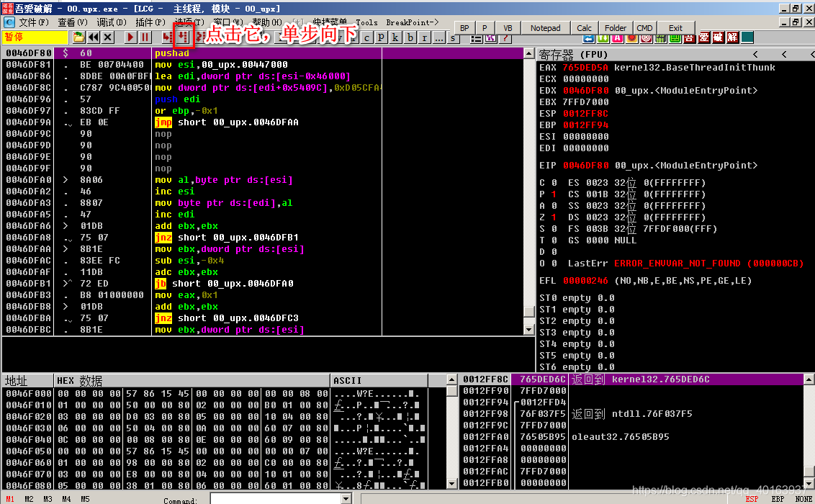Click the pink 'A' plugin icon
This screenshot has height=504, width=815.
pyautogui.click(x=618, y=38)
